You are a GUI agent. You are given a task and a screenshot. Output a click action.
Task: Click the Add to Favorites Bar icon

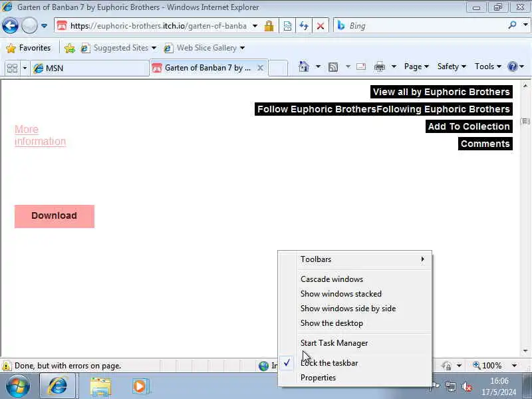[70, 48]
